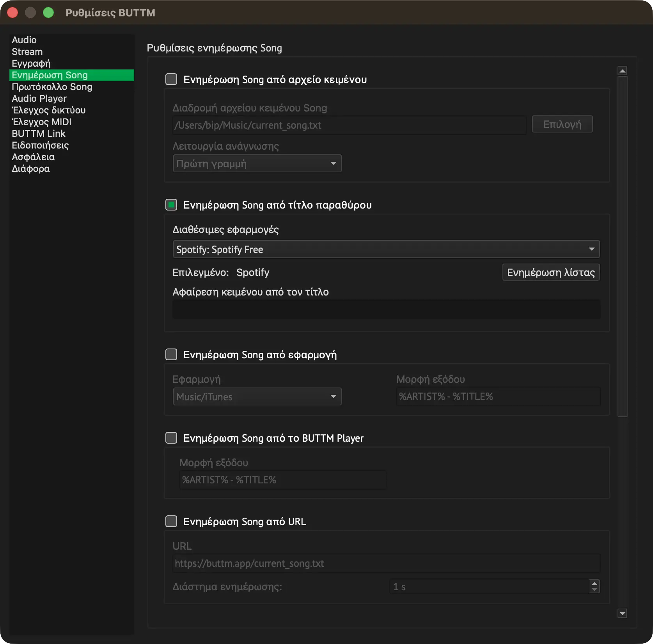Focus the Αφαίρεση κειμένου από τον τίτλο field
Viewport: 653px width, 644px height.
pos(386,309)
